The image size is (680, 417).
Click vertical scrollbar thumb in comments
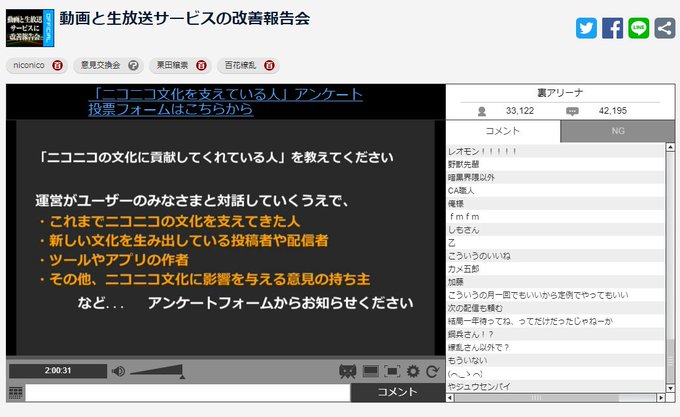point(670,361)
